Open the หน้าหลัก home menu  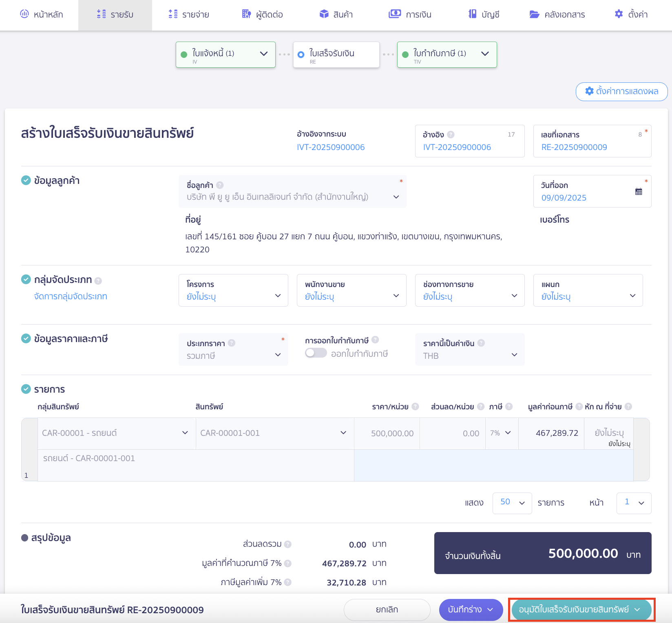coord(41,15)
